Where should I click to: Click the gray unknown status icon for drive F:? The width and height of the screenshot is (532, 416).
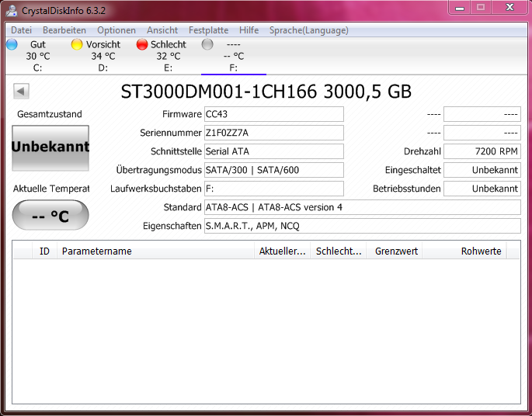tap(207, 44)
